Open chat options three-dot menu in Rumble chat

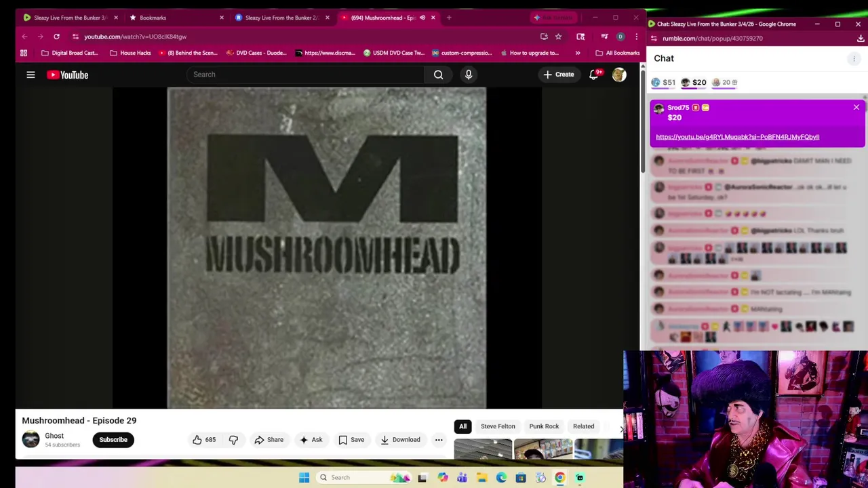click(x=854, y=59)
